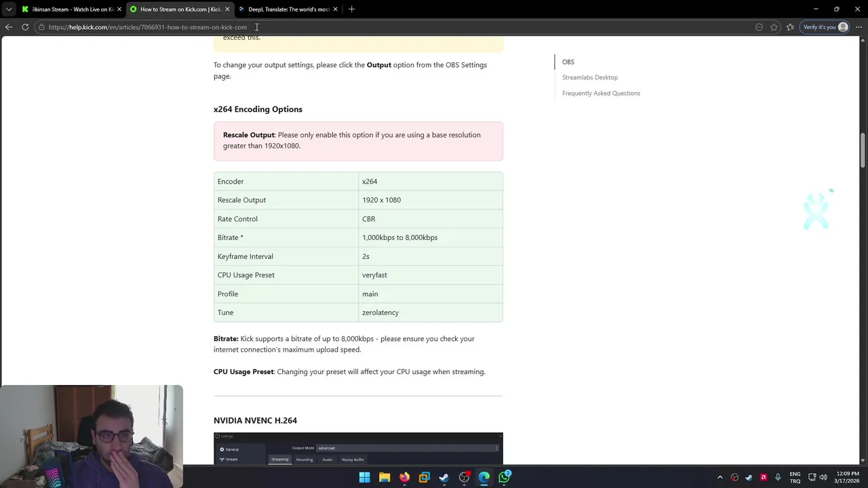Image resolution: width=868 pixels, height=488 pixels.
Task: Click the zerolatency value cell
Action: (x=431, y=312)
